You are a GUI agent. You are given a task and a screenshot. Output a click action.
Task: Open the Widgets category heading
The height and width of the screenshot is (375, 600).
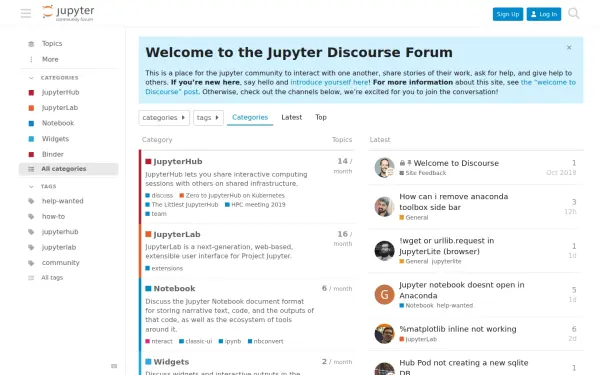171,362
